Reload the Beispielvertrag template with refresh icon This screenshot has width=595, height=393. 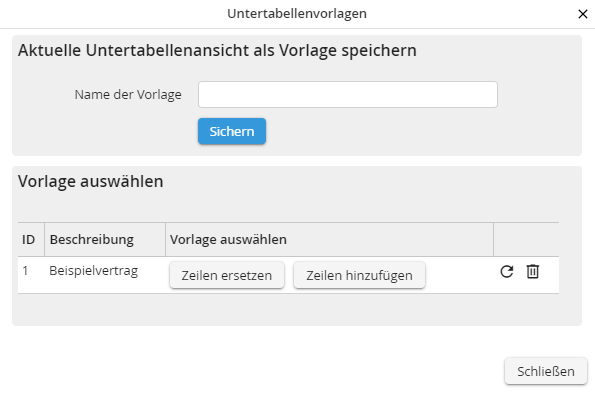507,272
